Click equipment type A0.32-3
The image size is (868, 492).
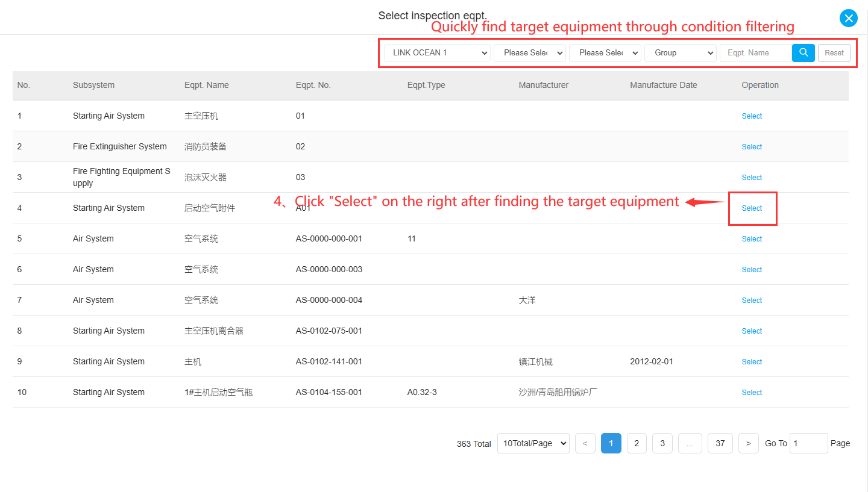(422, 392)
